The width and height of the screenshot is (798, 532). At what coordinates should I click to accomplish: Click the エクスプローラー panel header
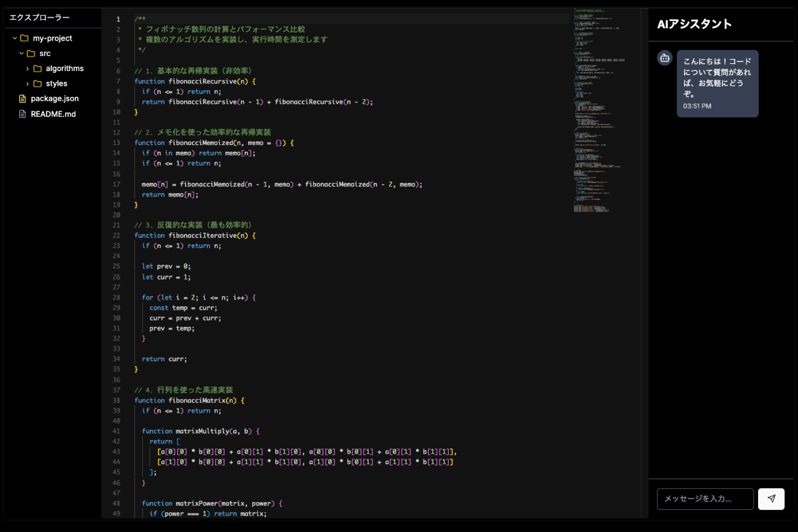pos(39,17)
